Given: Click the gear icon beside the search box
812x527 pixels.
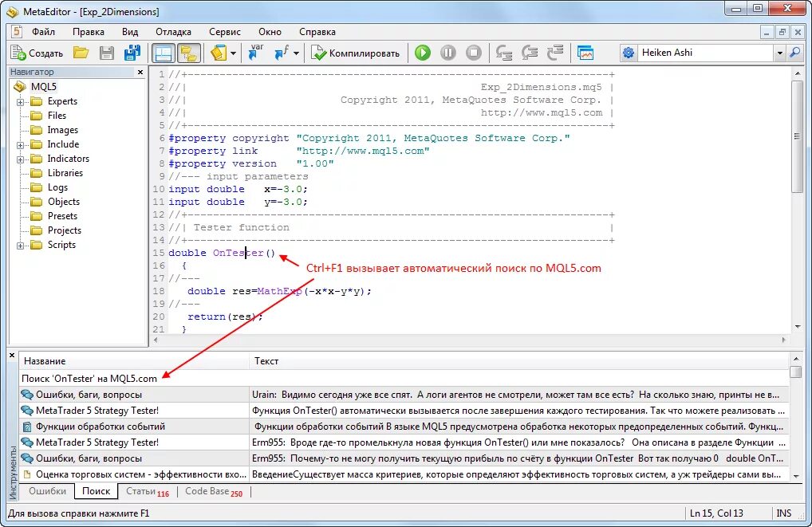Looking at the screenshot, I should coord(629,53).
